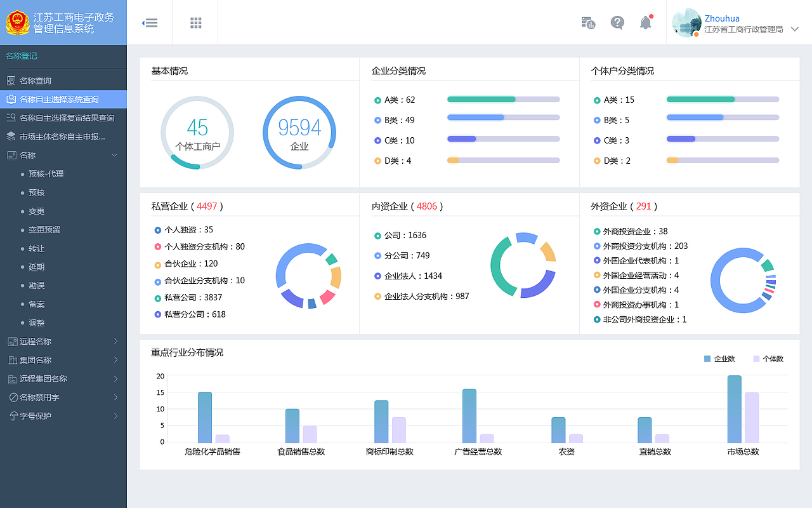Click the help question mark icon
This screenshot has width=812, height=508.
pyautogui.click(x=617, y=22)
